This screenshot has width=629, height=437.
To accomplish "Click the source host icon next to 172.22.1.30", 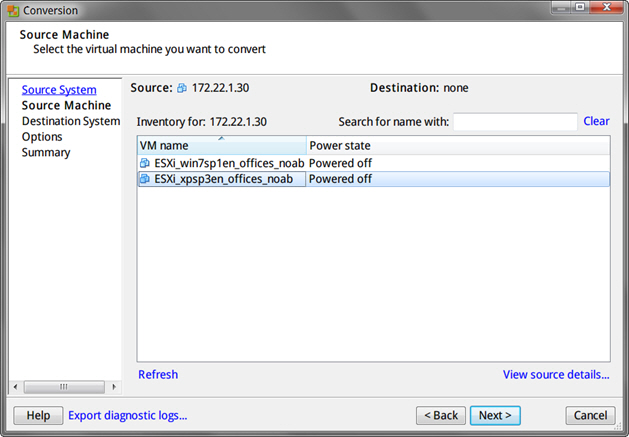I will [x=181, y=88].
